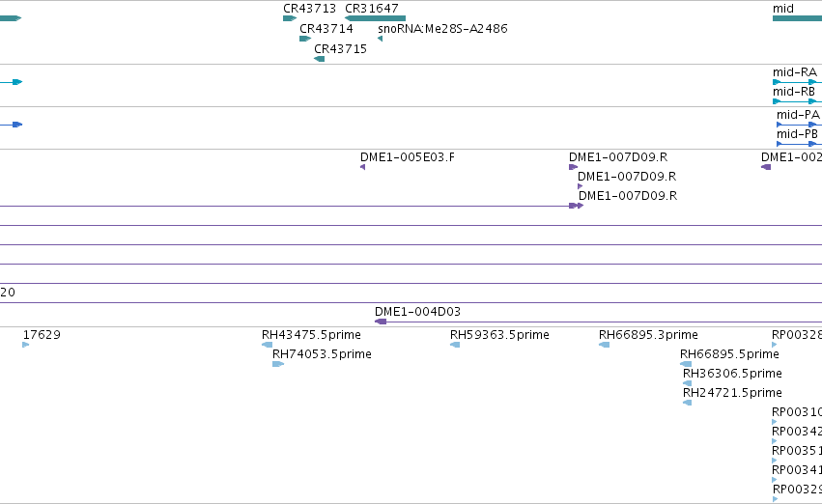Open the RH24721.5prime label
The height and width of the screenshot is (504, 822).
(732, 393)
